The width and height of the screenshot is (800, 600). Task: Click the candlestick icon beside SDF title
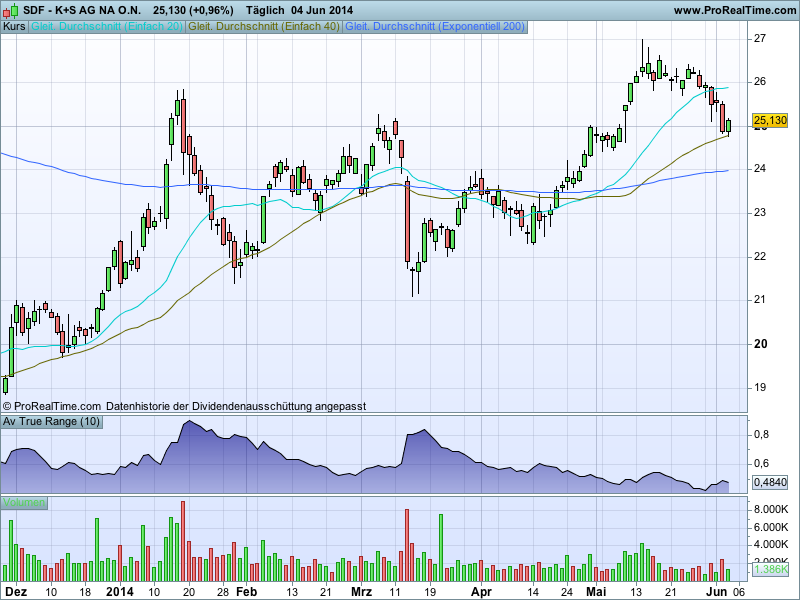(11, 10)
